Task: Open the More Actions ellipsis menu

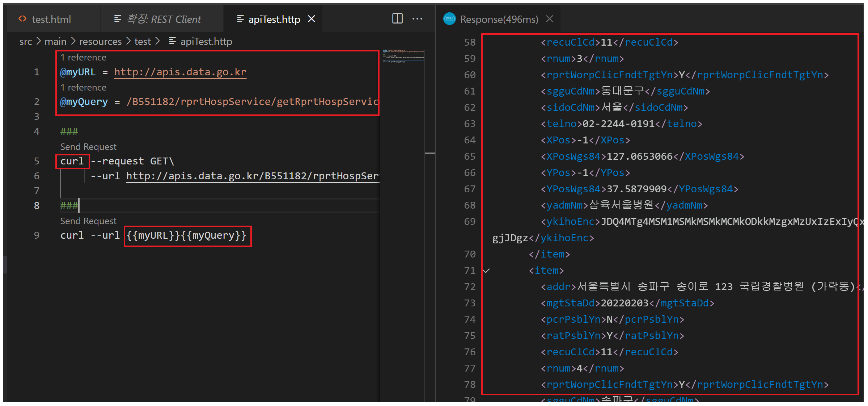Action: (x=417, y=18)
